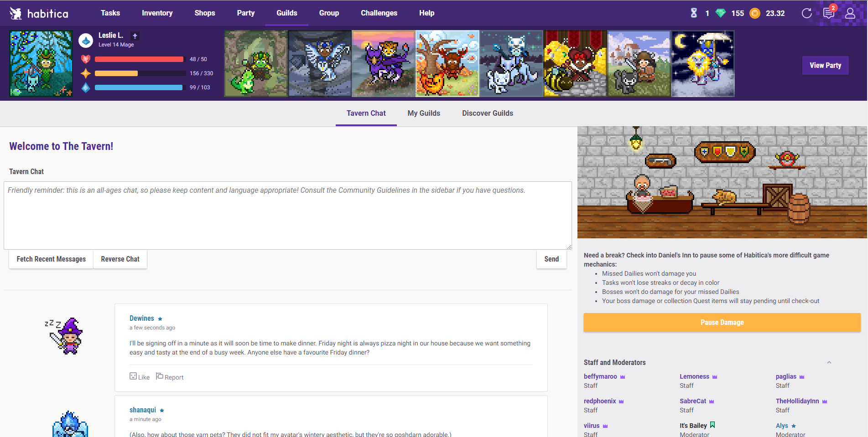Switch to the My Guilds tab
The image size is (868, 437).
(424, 113)
